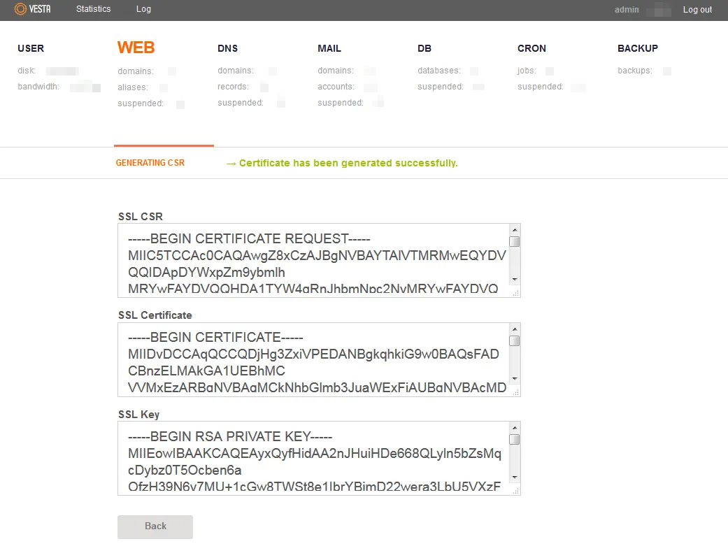
Task: Click the SSL Key scrollbar down arrow
Action: coord(515,478)
